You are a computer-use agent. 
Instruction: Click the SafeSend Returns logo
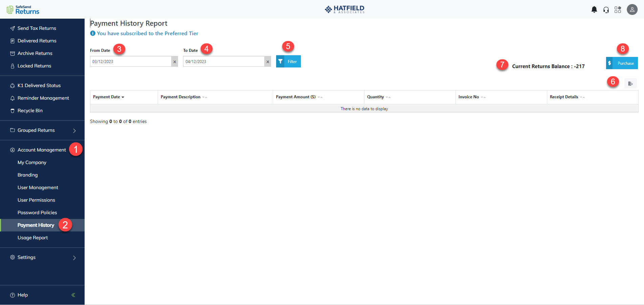coord(22,9)
